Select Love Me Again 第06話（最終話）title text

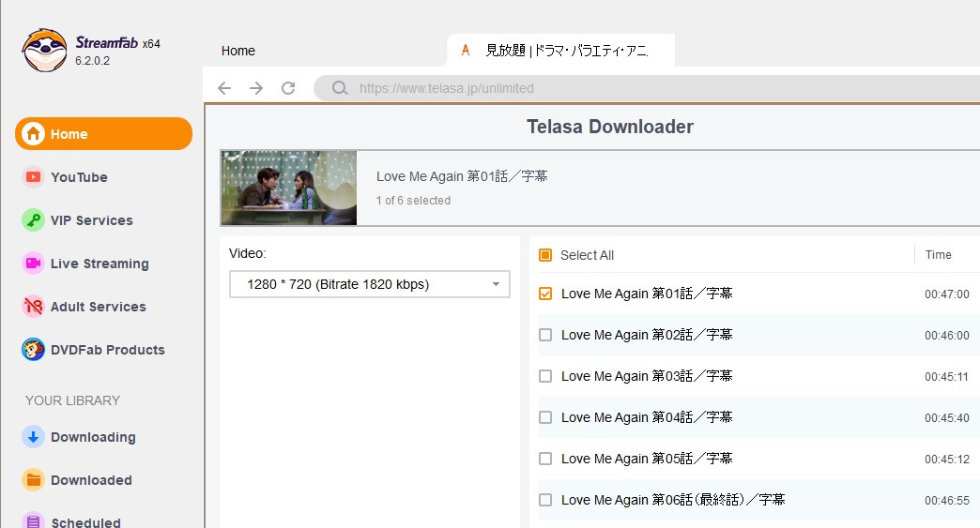coord(673,499)
